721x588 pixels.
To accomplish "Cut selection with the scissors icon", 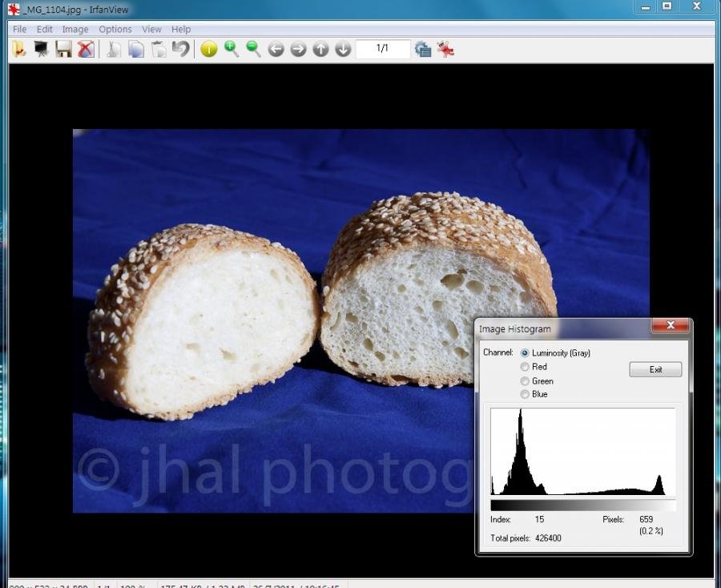I will (113, 49).
